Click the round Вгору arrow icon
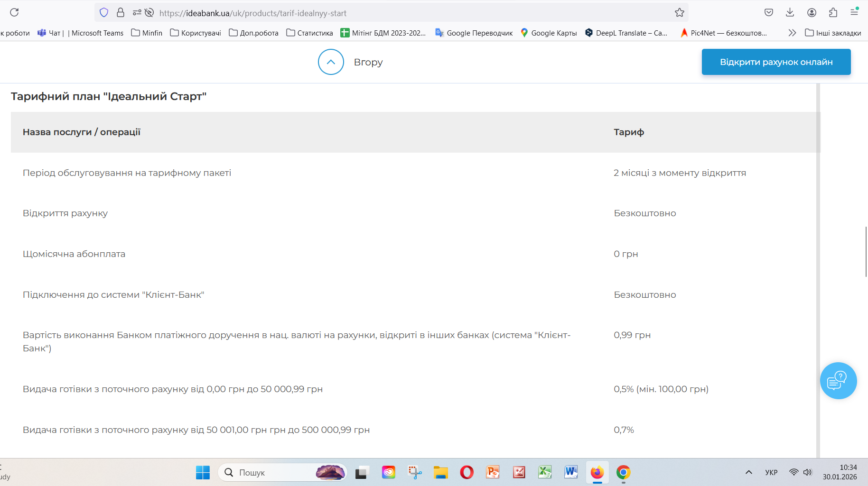Image resolution: width=868 pixels, height=486 pixels. (331, 62)
